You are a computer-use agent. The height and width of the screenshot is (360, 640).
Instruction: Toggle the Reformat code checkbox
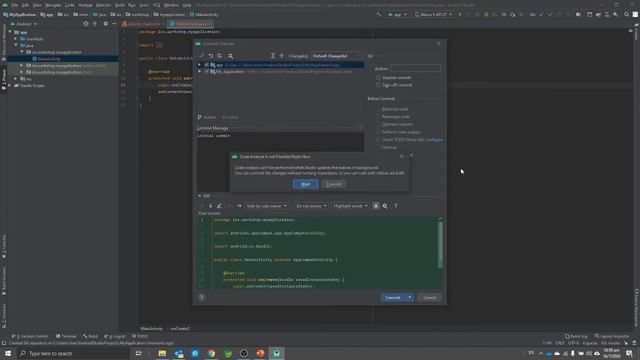coord(378,109)
